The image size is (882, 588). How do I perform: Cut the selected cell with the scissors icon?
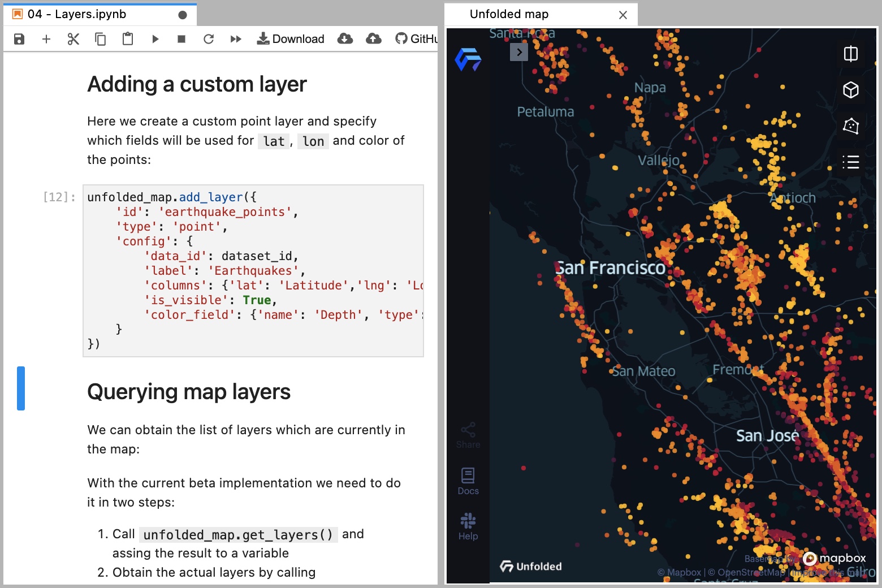point(73,39)
